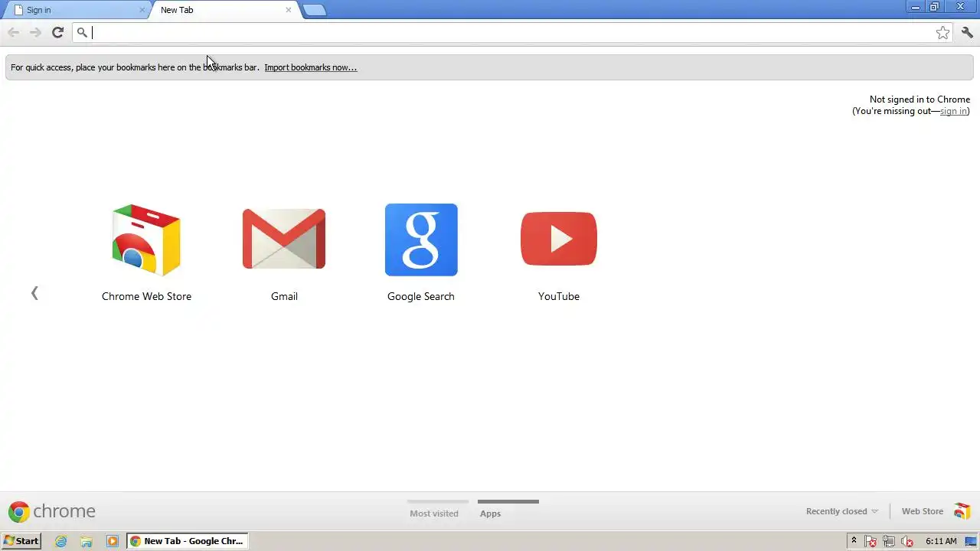
Task: Open the Chrome Web Store app
Action: (x=146, y=253)
